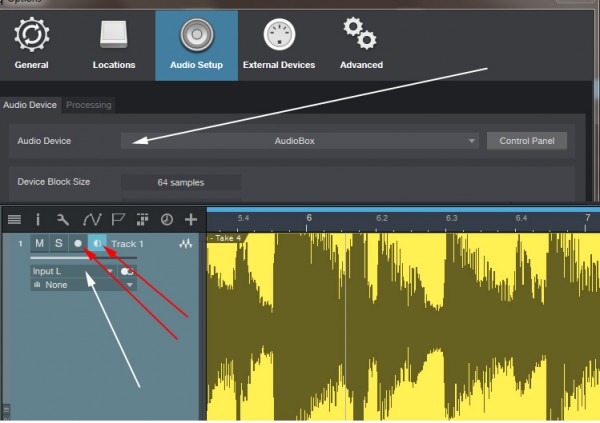
Task: Open the General options section
Action: [x=32, y=44]
